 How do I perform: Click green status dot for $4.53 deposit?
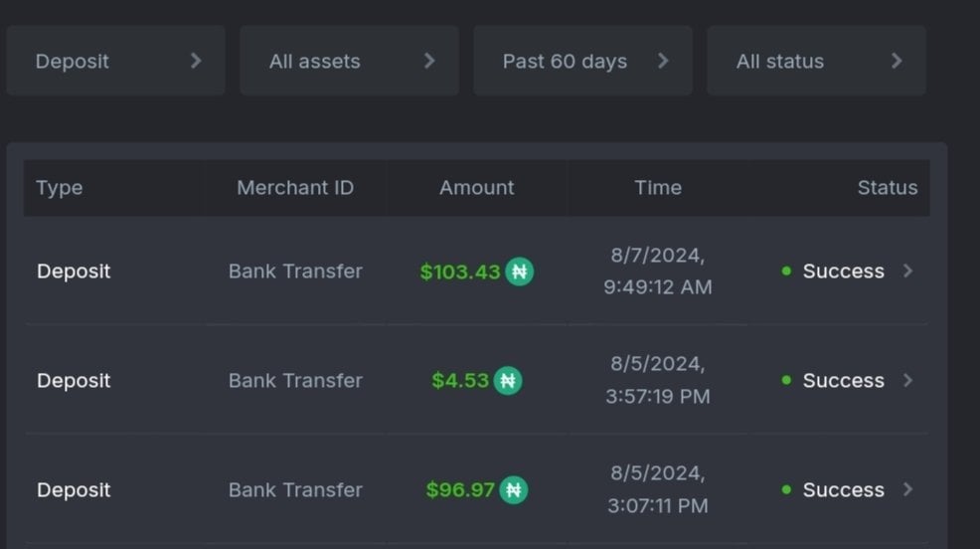[786, 381]
